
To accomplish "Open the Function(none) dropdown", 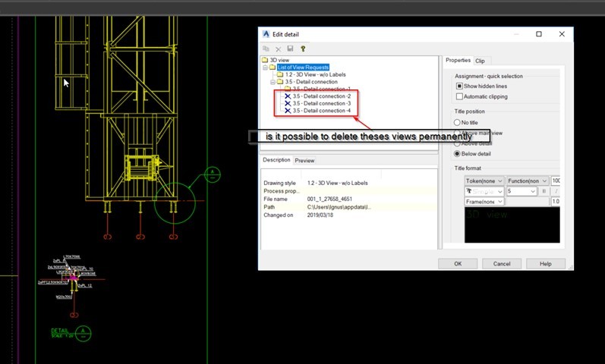I will coord(527,180).
